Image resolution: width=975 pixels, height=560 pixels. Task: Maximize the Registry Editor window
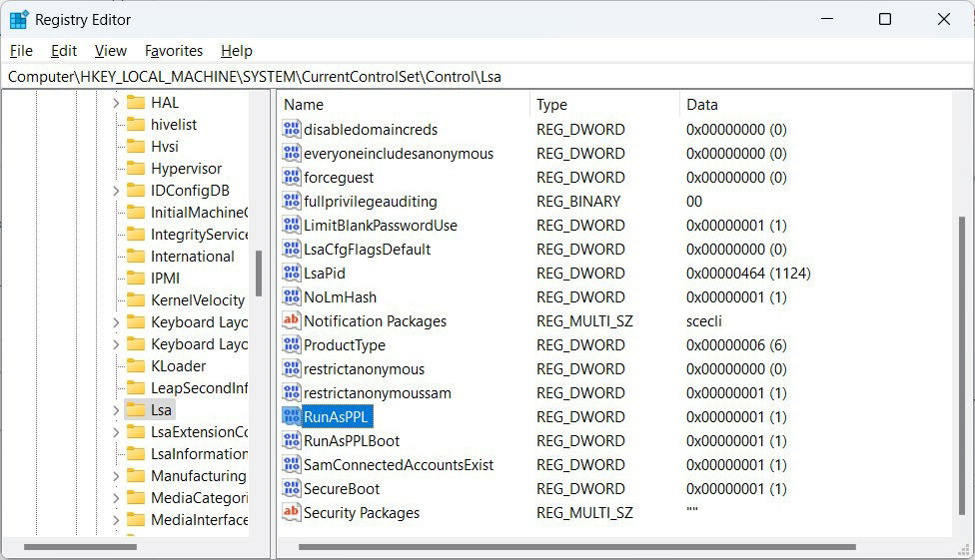pos(885,19)
